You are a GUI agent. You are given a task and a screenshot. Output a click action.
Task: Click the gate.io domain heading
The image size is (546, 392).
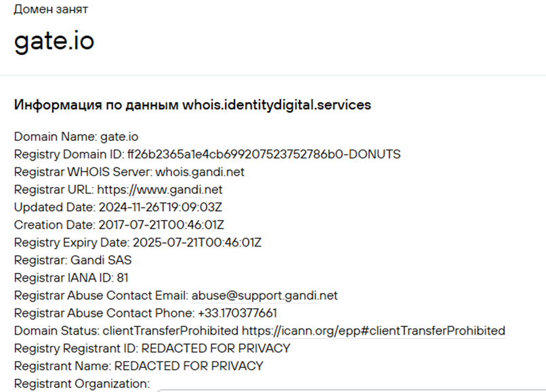coord(54,42)
